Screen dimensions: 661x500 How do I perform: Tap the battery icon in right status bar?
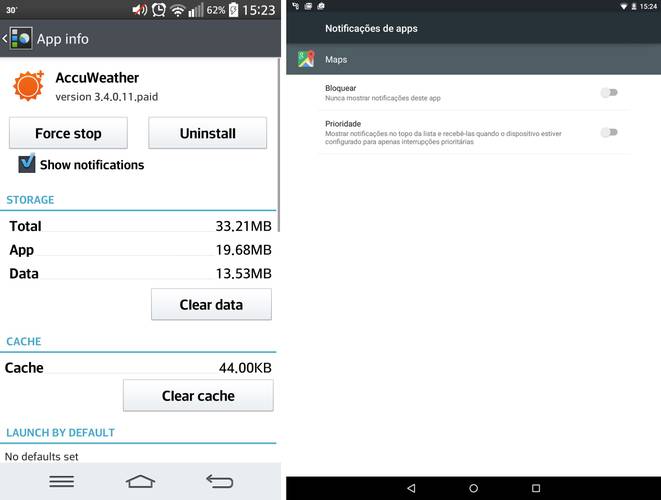click(634, 6)
